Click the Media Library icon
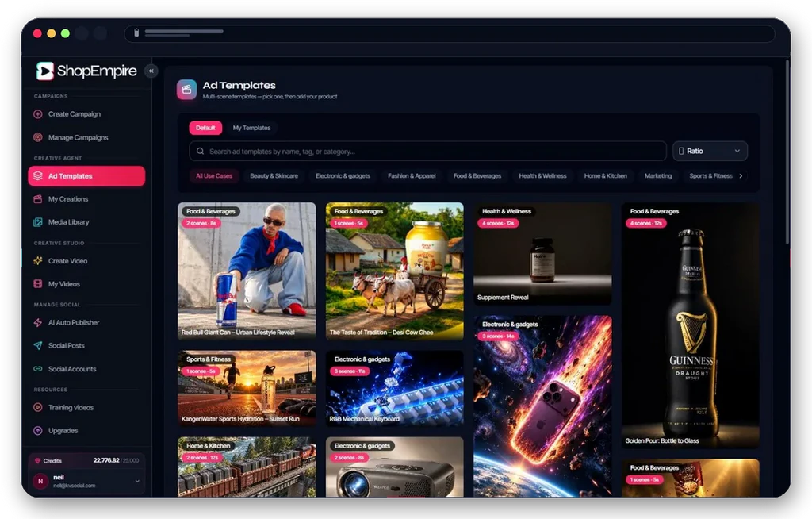The height and width of the screenshot is (519, 812). coord(38,222)
